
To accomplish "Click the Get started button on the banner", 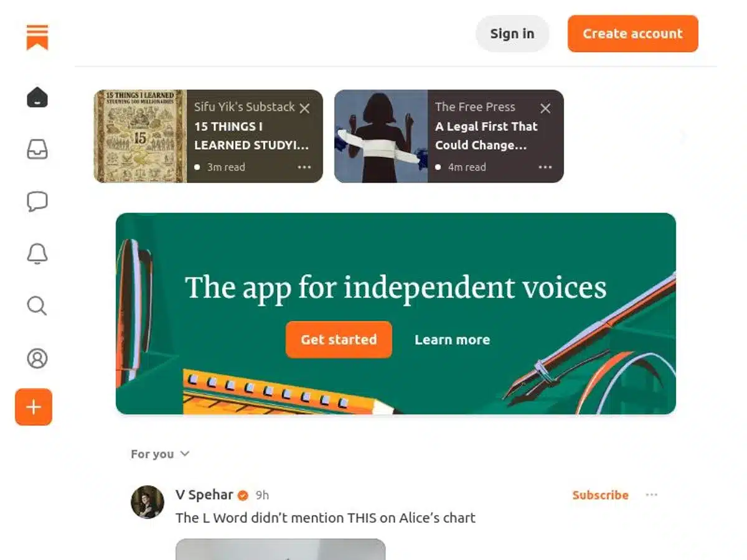I will click(338, 339).
